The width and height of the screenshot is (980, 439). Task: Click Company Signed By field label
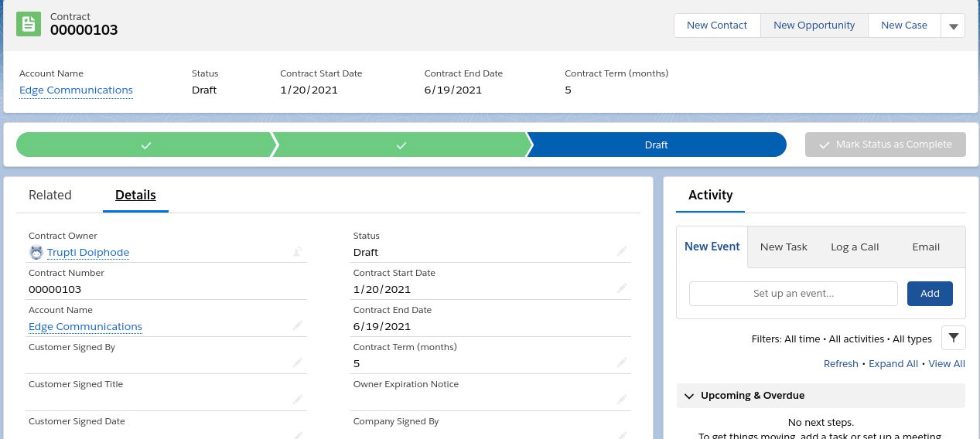pyautogui.click(x=396, y=421)
